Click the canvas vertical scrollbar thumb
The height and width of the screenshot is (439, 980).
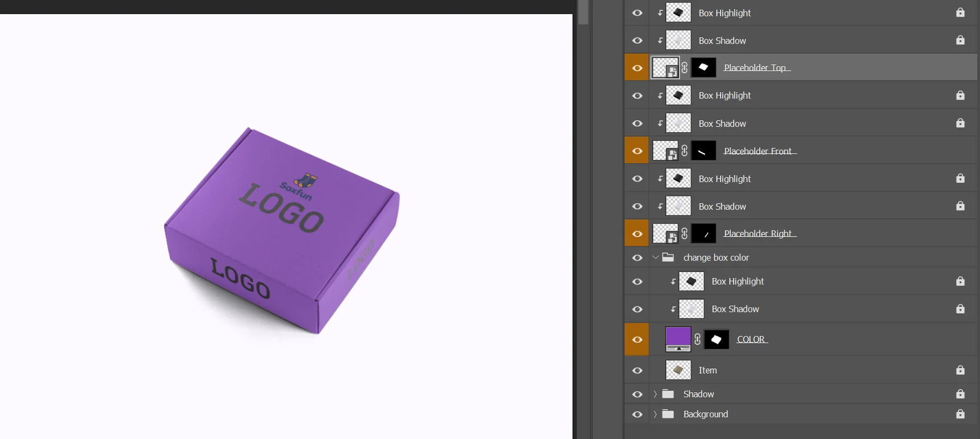pyautogui.click(x=583, y=12)
